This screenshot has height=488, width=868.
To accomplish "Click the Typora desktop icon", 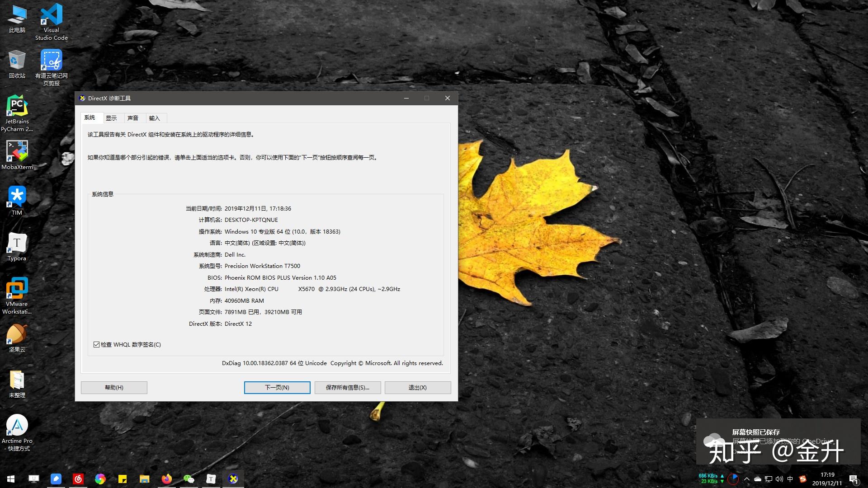I will [x=17, y=243].
